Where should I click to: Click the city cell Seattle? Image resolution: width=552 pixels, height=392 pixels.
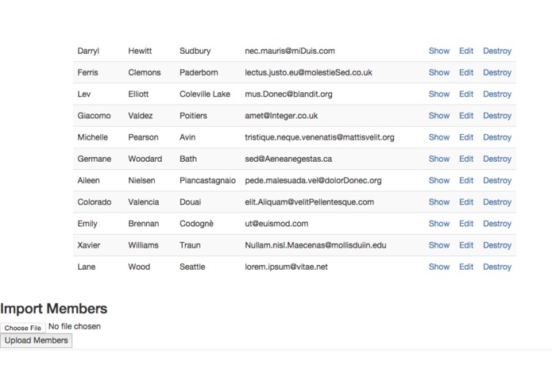(x=192, y=267)
